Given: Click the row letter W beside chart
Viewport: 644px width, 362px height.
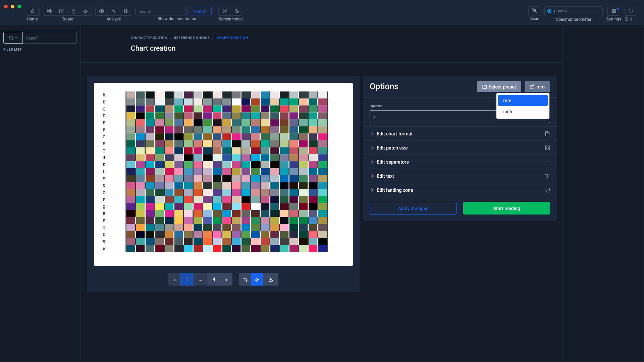Looking at the screenshot, I should click(104, 248).
